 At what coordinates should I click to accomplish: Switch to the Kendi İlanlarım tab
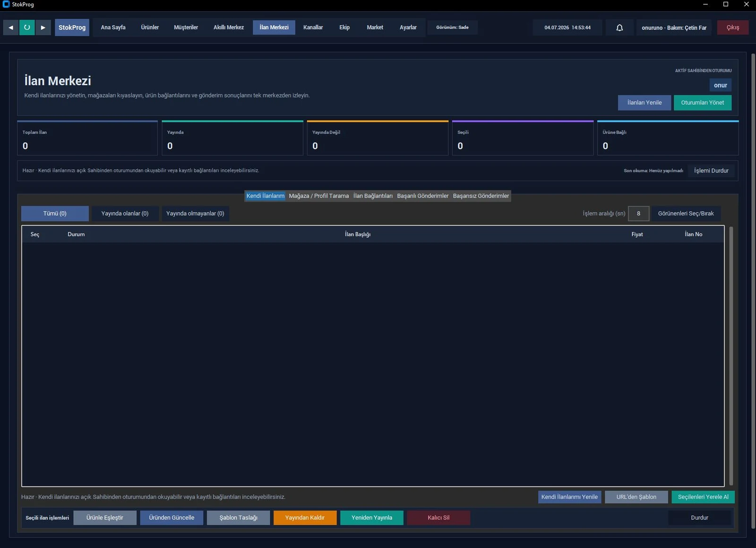265,196
